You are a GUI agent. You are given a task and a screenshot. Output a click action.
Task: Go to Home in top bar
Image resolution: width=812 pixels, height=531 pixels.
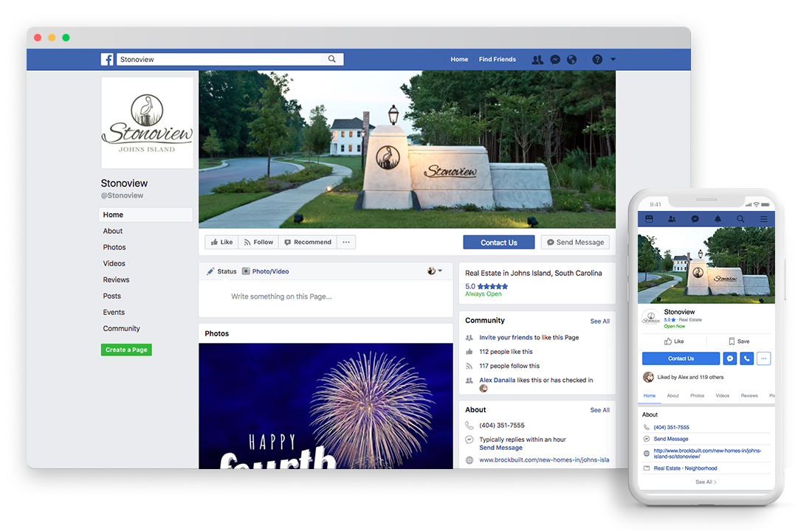coord(459,60)
